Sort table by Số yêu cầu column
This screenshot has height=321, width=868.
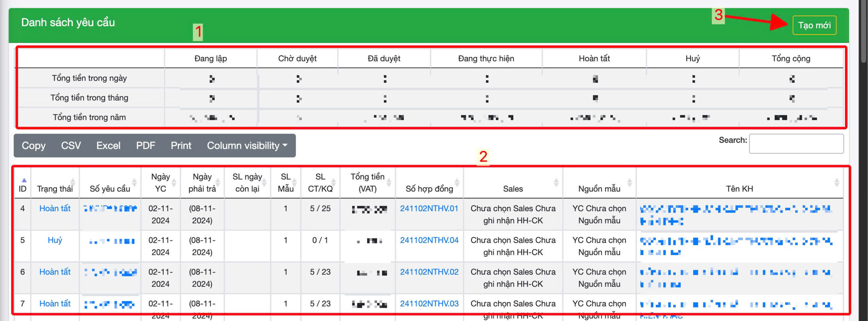[x=110, y=188]
